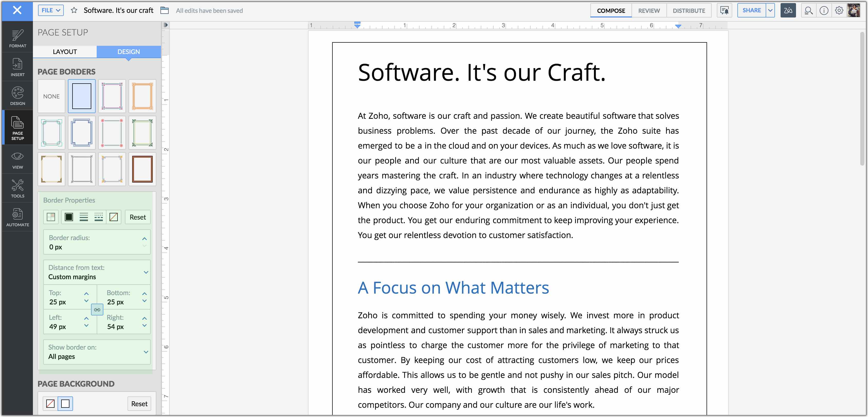
Task: Toggle the linked margins chain icon
Action: (x=97, y=309)
